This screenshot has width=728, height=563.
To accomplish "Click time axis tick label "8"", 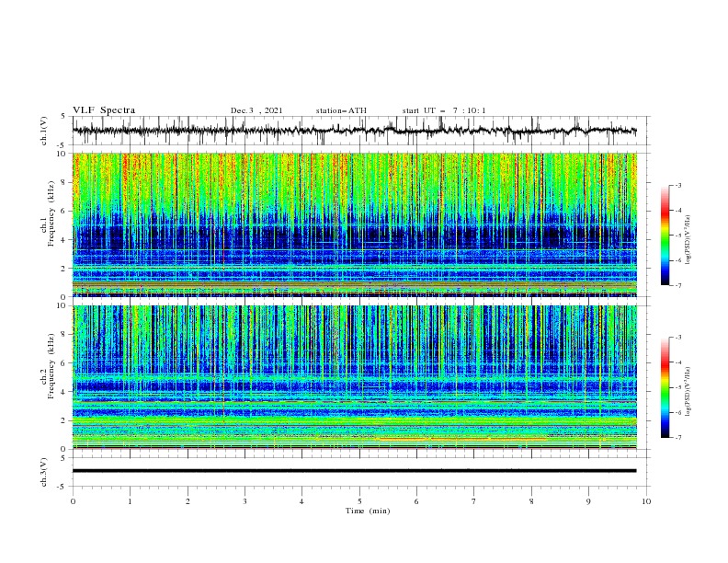I will coord(531,501).
